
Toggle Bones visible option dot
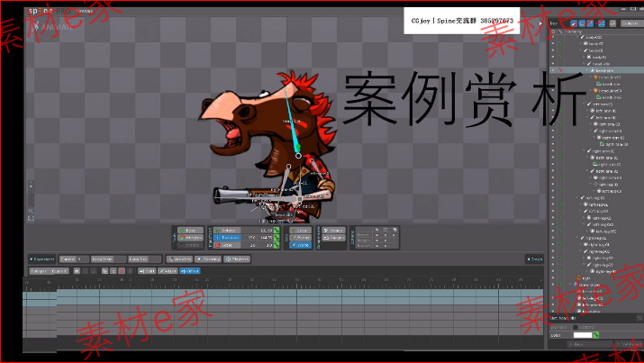click(385, 235)
